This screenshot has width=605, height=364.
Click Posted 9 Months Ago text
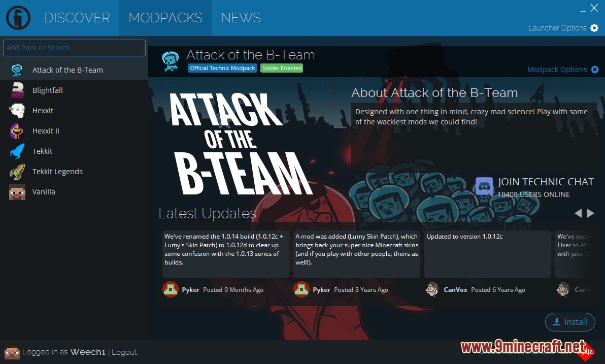(233, 289)
